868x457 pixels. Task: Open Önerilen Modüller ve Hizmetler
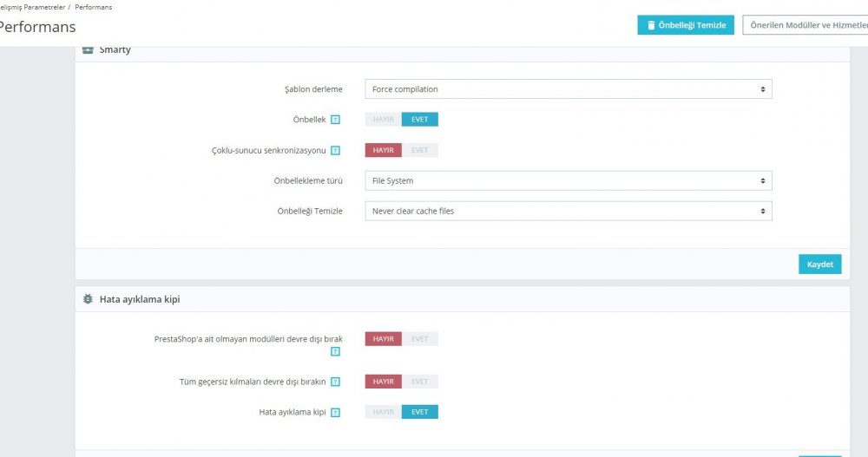(806, 25)
